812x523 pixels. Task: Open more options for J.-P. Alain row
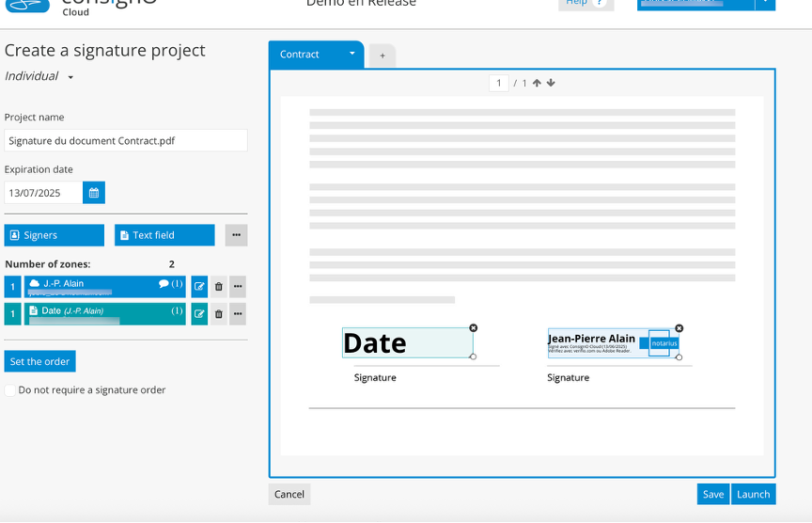pos(238,287)
